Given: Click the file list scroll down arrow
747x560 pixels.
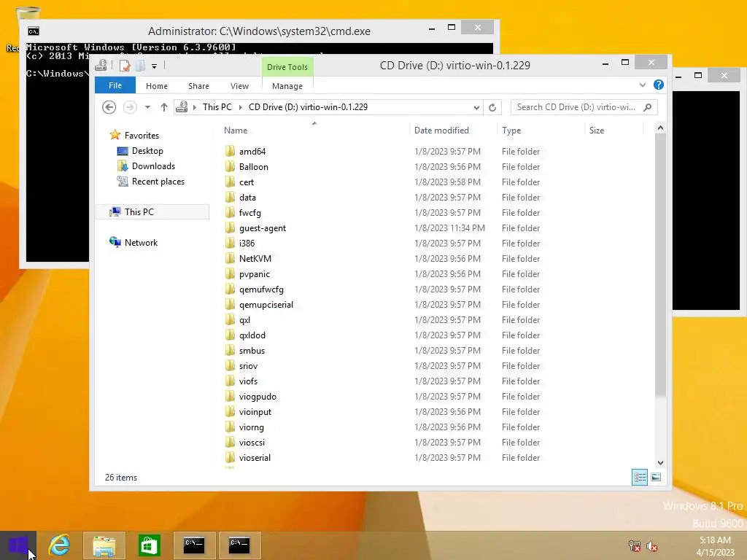Looking at the screenshot, I should pyautogui.click(x=660, y=463).
